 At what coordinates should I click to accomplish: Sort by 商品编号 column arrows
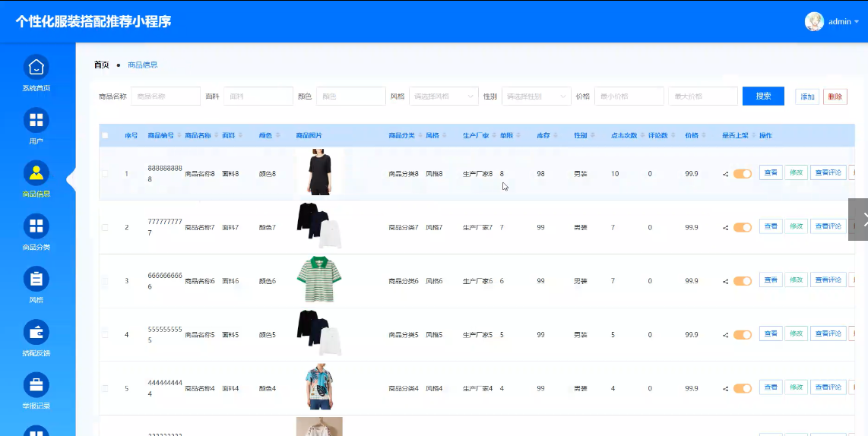pos(179,135)
